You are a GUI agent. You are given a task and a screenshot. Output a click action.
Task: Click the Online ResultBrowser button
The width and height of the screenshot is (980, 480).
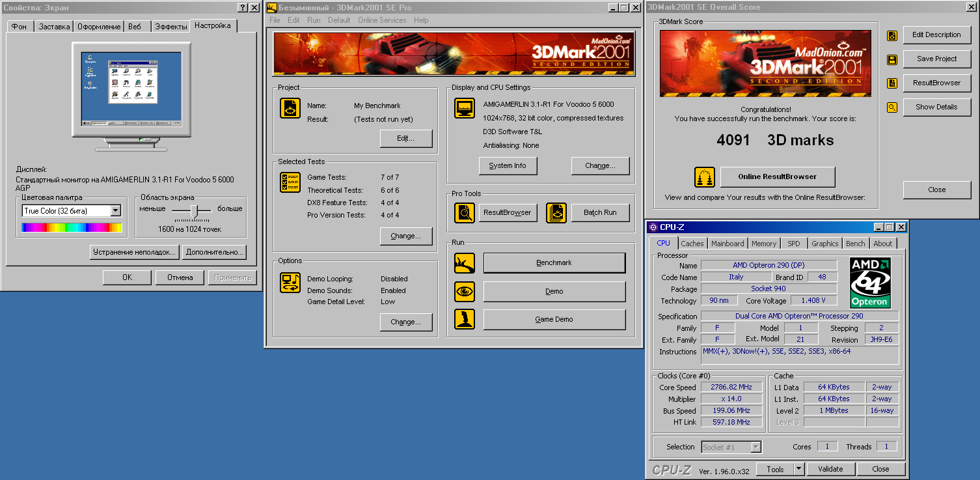tap(777, 176)
